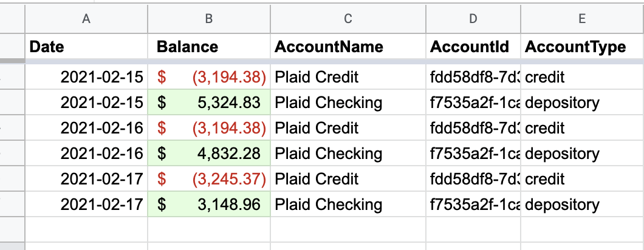This screenshot has width=644, height=250.
Task: Select the 4,832.28 balance cell
Action: (208, 153)
